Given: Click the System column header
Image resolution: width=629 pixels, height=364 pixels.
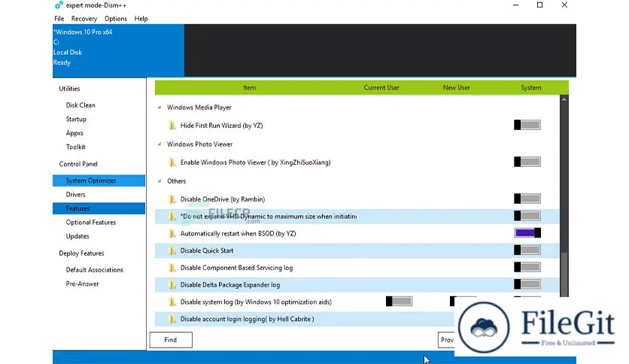Looking at the screenshot, I should [x=530, y=88].
